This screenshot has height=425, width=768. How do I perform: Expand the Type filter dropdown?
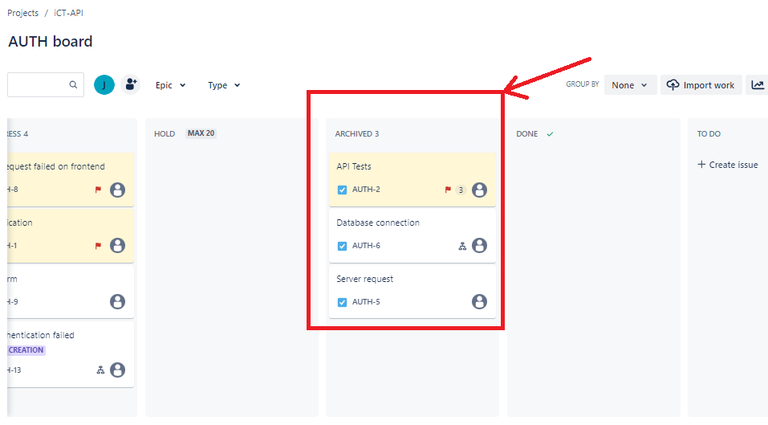point(223,85)
